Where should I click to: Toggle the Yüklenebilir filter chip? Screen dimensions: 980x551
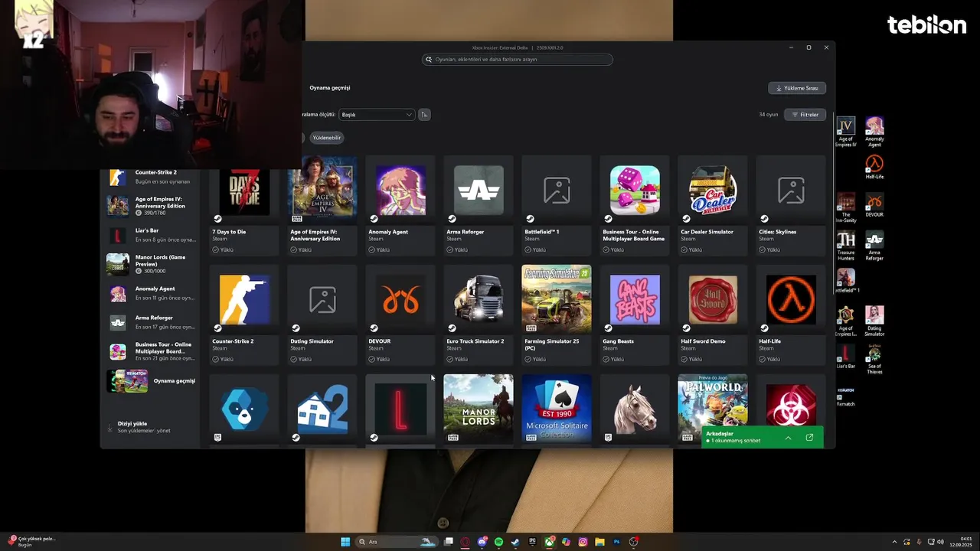pyautogui.click(x=327, y=138)
